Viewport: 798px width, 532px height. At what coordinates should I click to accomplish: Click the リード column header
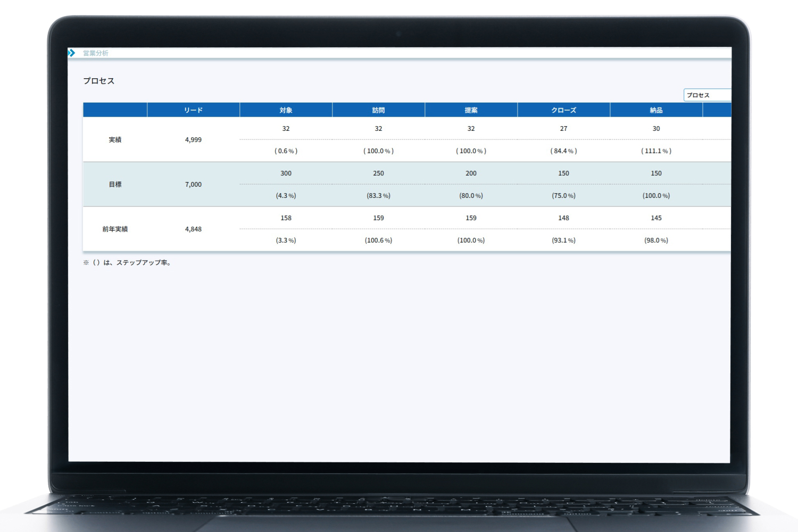[193, 110]
